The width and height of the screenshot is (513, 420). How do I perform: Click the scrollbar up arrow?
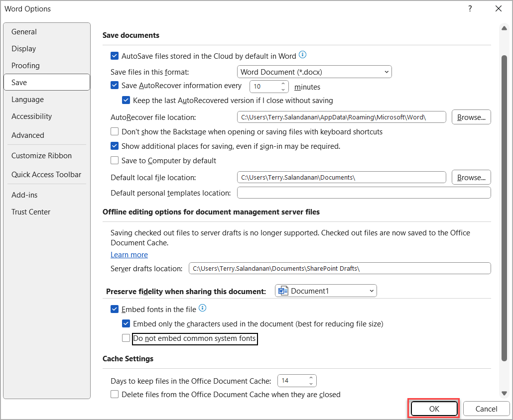504,28
